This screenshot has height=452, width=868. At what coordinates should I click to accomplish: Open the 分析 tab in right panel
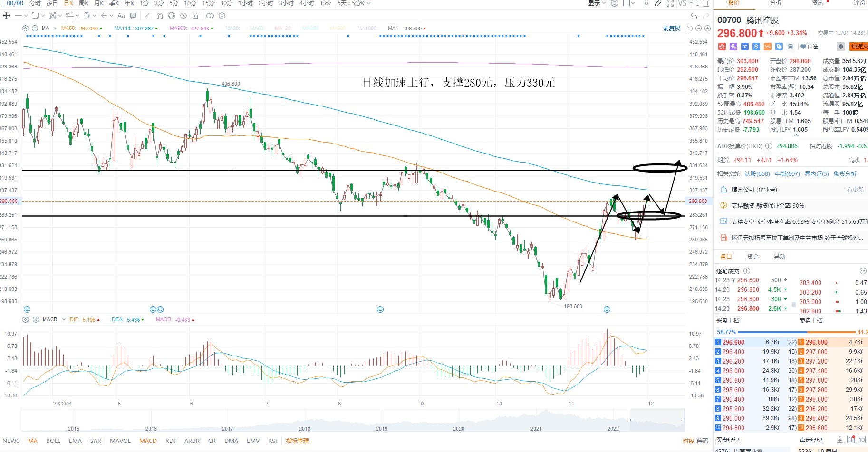[775, 3]
